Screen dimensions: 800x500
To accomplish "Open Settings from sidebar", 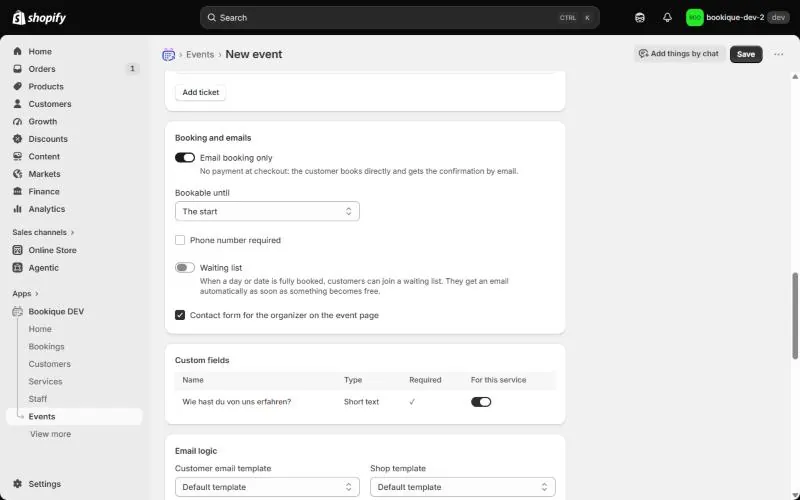I will (x=44, y=484).
